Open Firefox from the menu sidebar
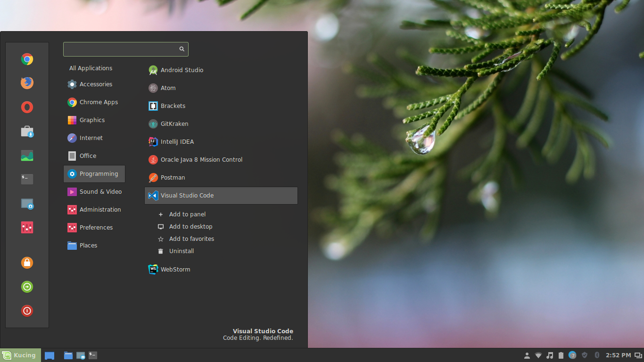The width and height of the screenshot is (644, 362). (x=27, y=83)
